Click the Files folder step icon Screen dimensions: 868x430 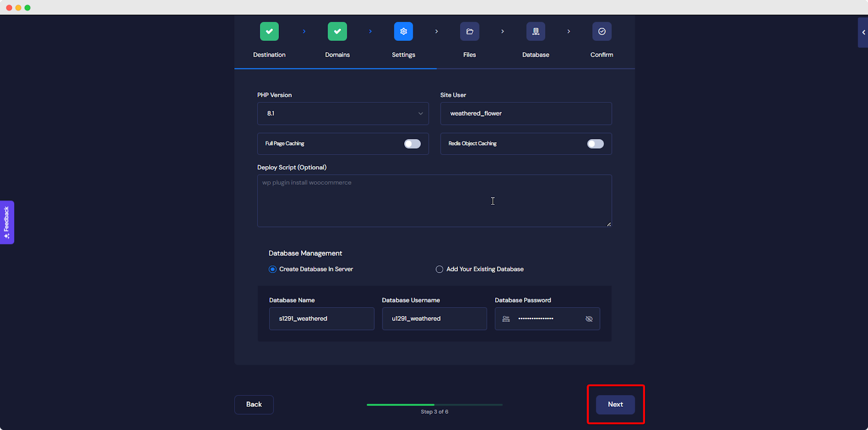[469, 31]
